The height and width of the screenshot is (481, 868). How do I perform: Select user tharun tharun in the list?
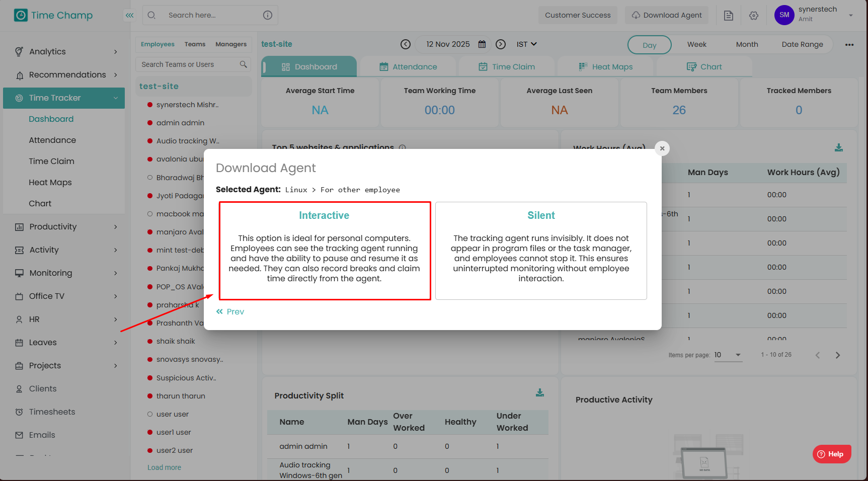(x=181, y=396)
